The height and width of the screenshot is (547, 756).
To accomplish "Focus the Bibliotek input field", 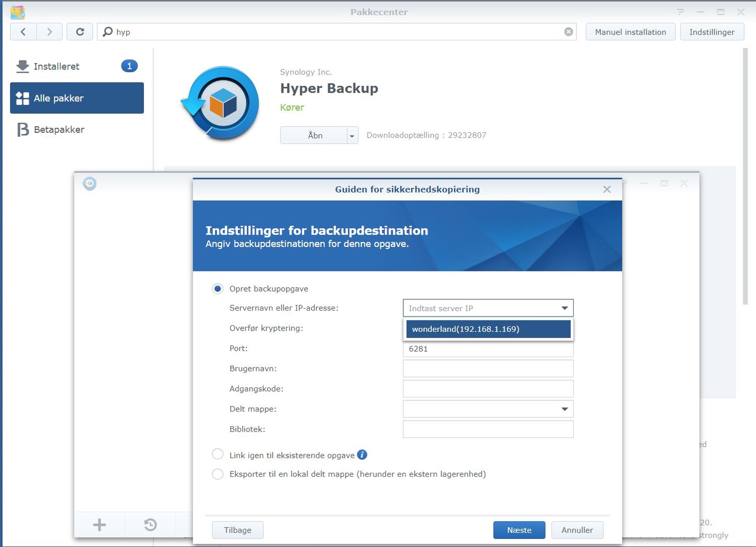I will point(488,429).
